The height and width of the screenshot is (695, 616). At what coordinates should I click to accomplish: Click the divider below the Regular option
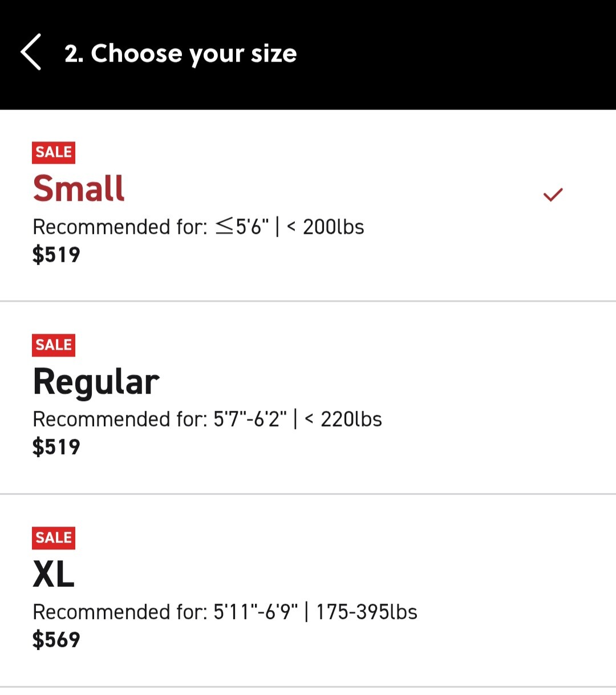[x=308, y=494]
